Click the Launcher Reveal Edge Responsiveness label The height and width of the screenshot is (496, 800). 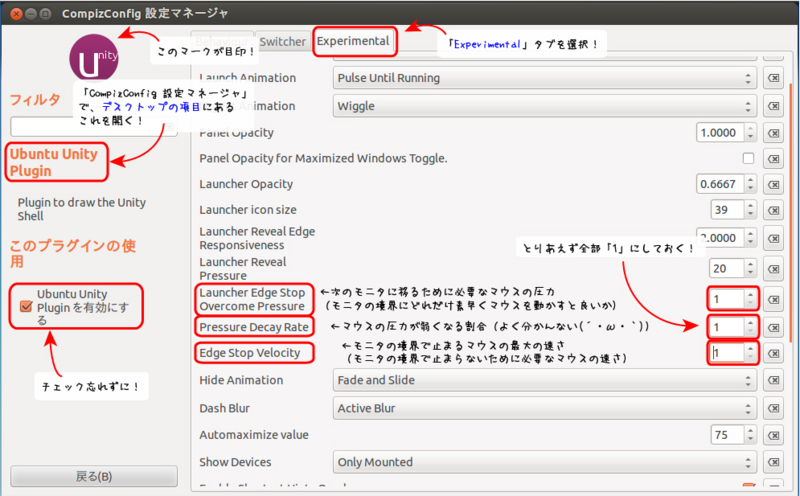point(257,238)
